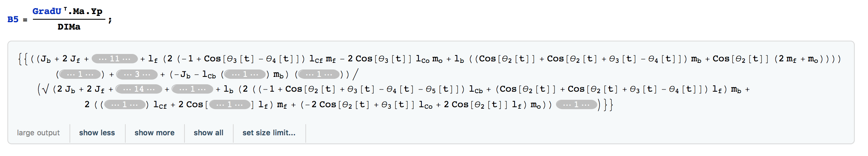Image resolution: width=868 pixels, height=156 pixels.
Task: Click the show all button
Action: point(208,133)
